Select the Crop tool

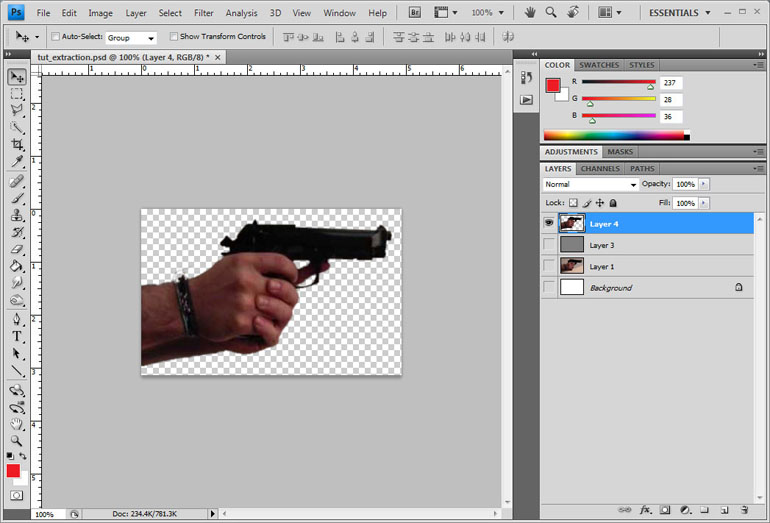click(17, 144)
